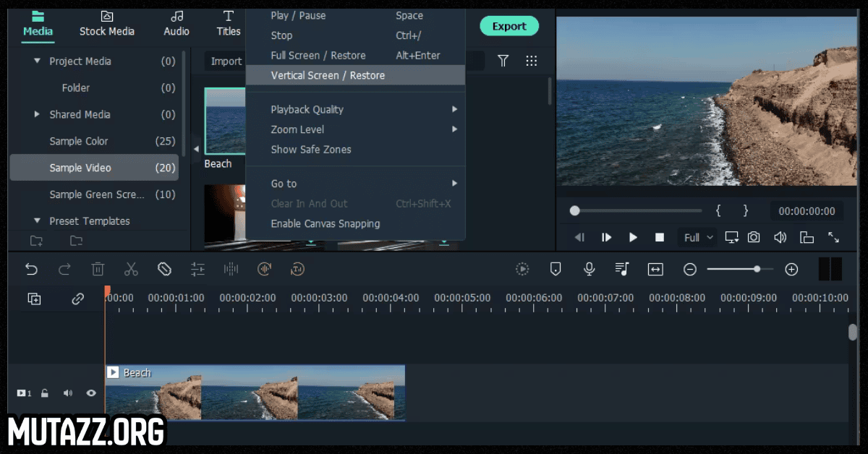Viewport: 868px width, 454px height.
Task: Switch to the Stock Media tab
Action: point(107,23)
